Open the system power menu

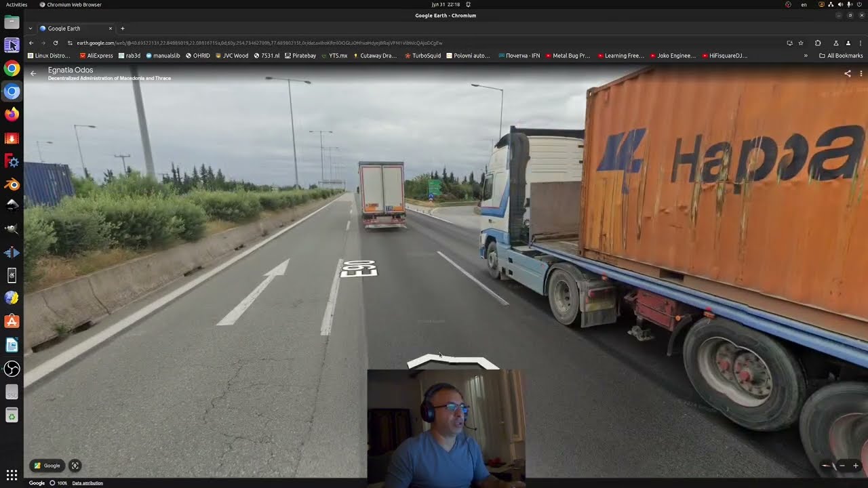pos(858,5)
